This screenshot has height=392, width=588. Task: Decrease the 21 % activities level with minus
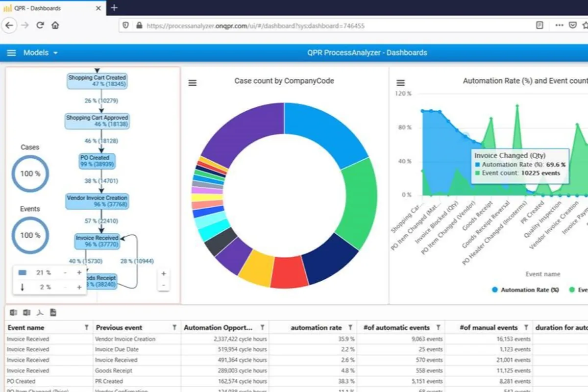(x=65, y=272)
